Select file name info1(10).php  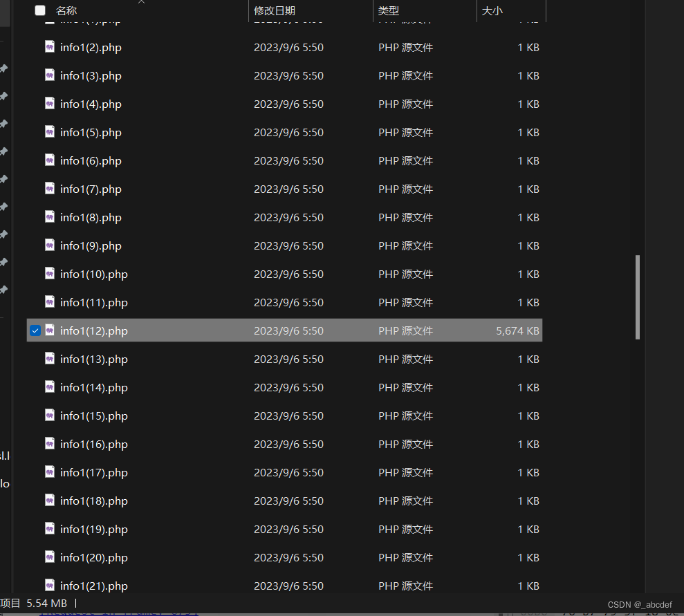click(x=94, y=274)
